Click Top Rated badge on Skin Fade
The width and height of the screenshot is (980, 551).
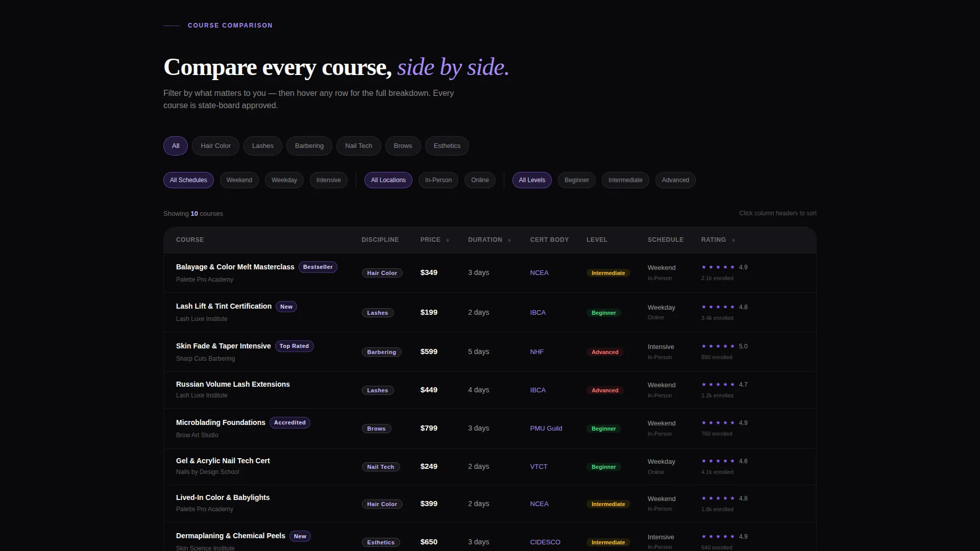(294, 346)
